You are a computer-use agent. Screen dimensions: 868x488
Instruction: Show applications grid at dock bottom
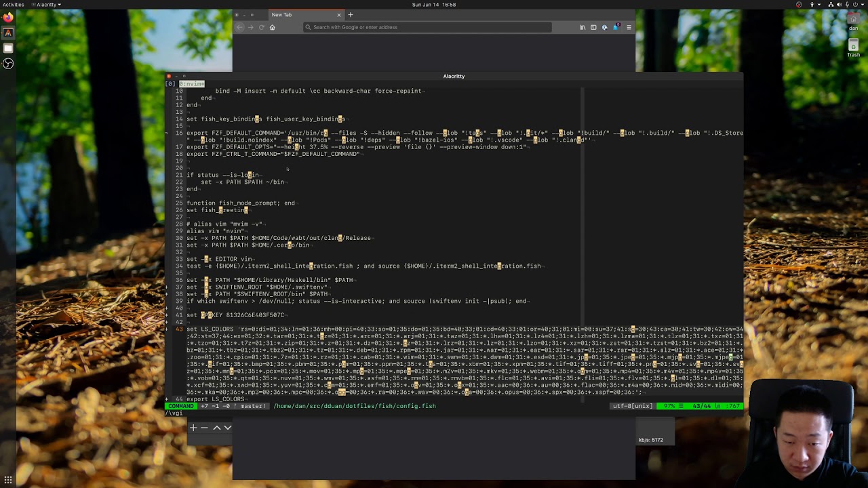point(8,480)
